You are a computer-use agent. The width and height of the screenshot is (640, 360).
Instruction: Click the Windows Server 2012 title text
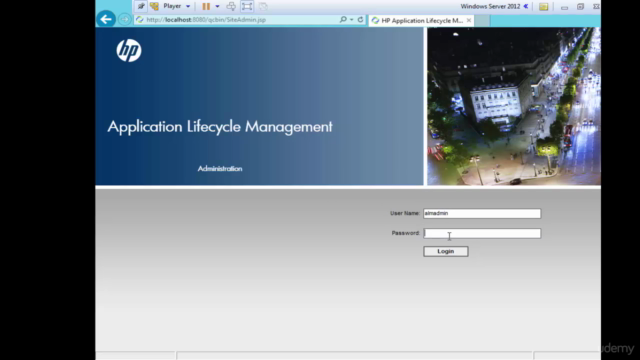tap(490, 7)
